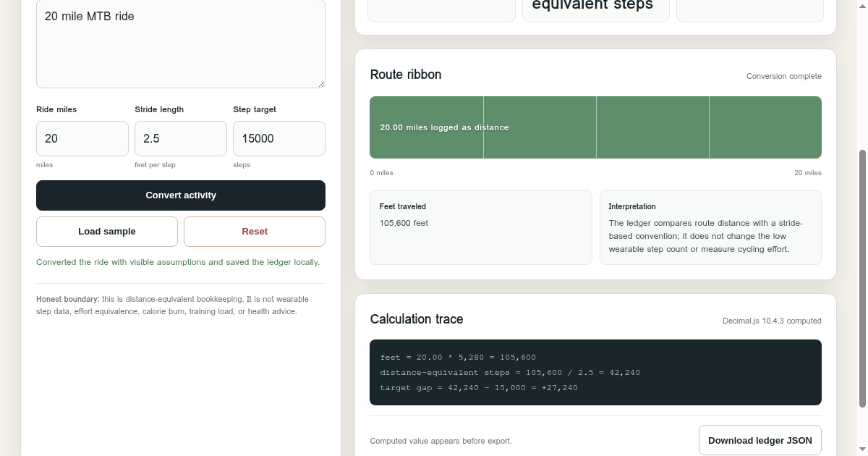Click the 'Honest boundary' disclaimer text
The width and height of the screenshot is (868, 456).
(x=173, y=305)
